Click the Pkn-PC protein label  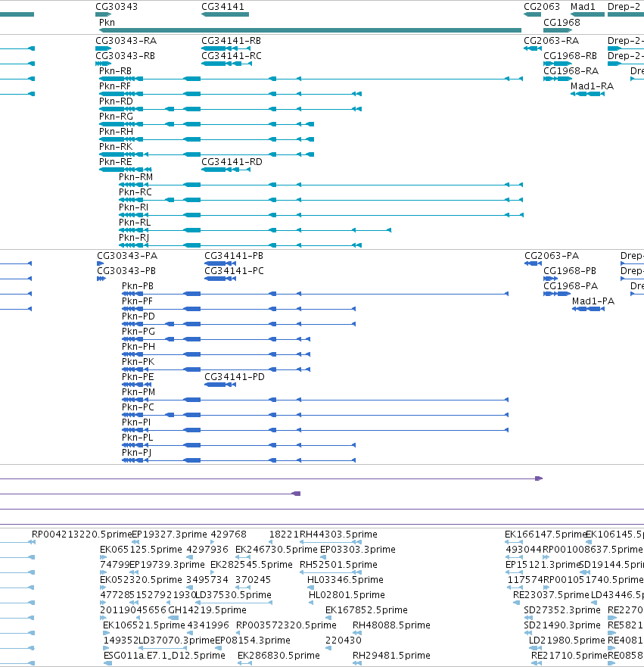[138, 407]
